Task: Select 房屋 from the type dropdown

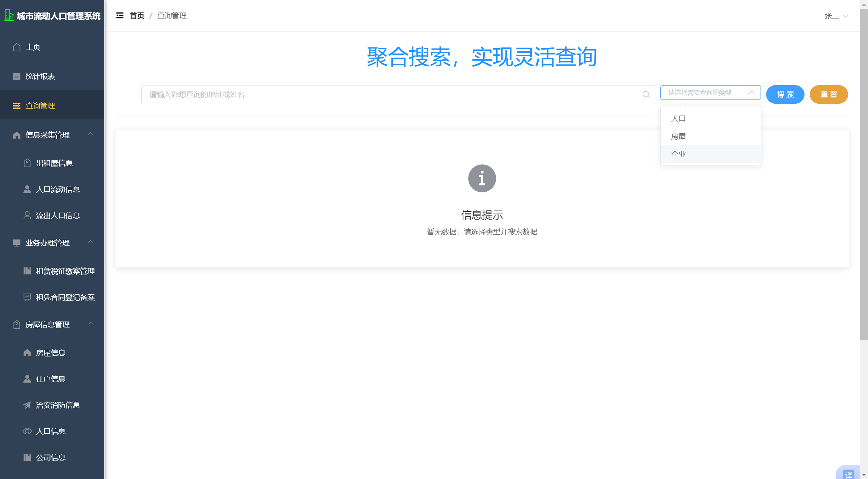Action: pos(711,137)
